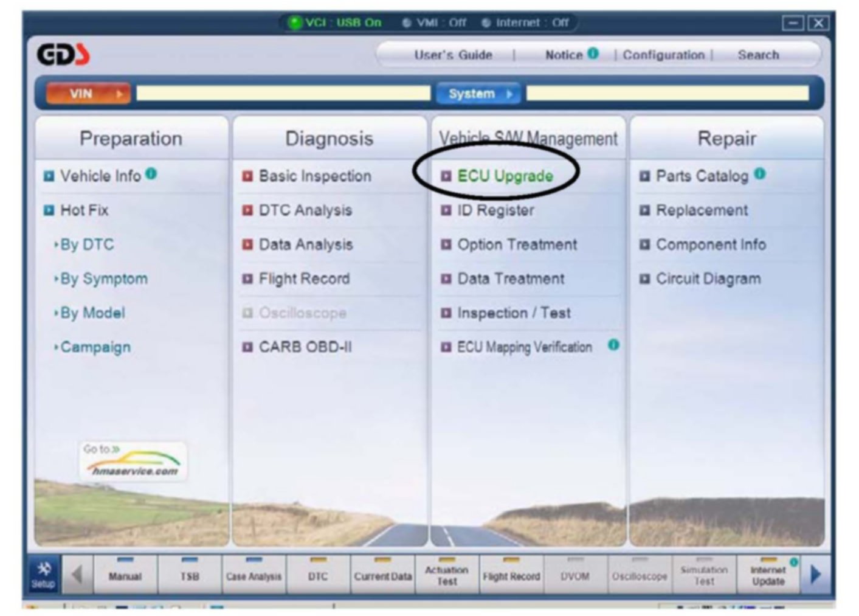Open the VIN selector button

point(88,94)
